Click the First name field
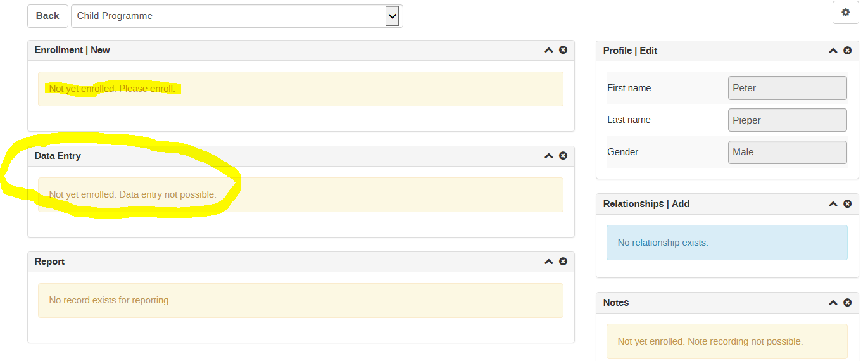This screenshot has width=868, height=361. coord(787,88)
